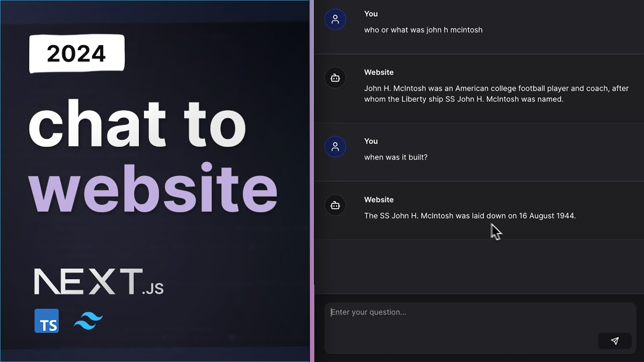Click the message text 'who or what was john h mcintosh'
Image resolution: width=644 pixels, height=362 pixels.
423,30
